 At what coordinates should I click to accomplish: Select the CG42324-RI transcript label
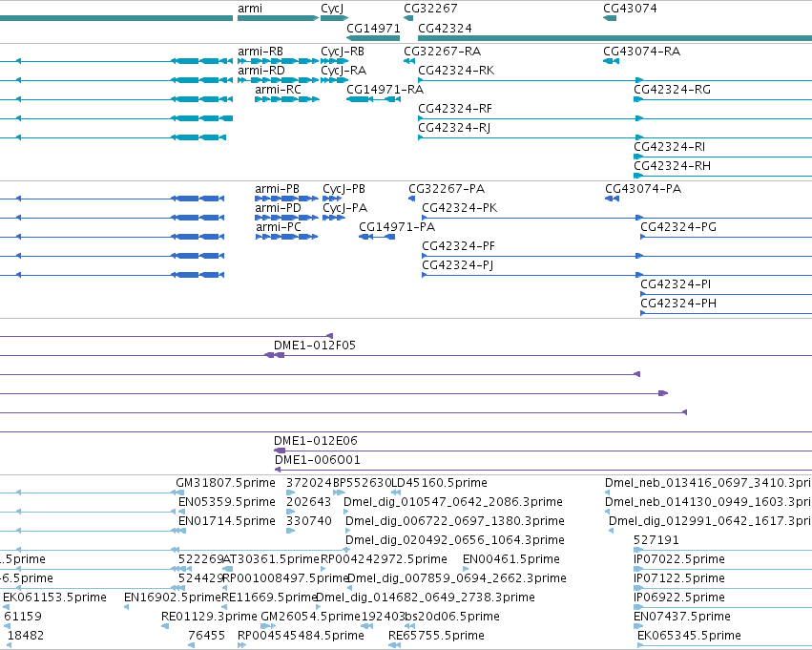pyautogui.click(x=670, y=148)
